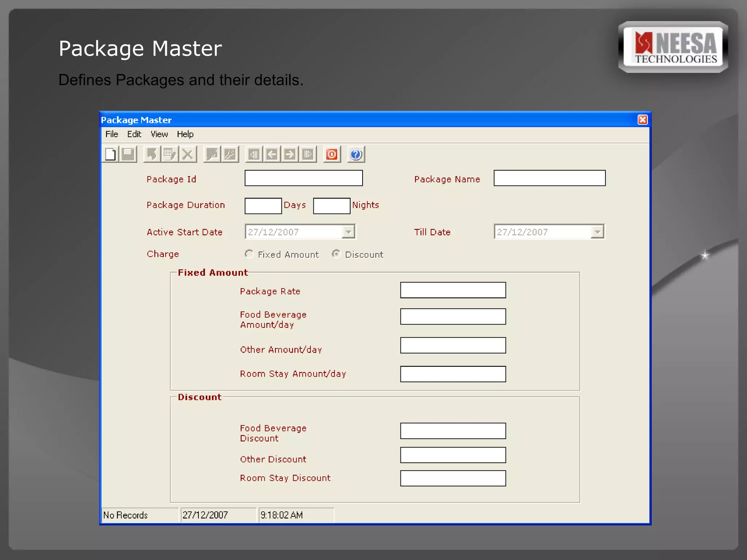Click the 'Discount' group heading
This screenshot has width=747, height=560.
coord(200,397)
